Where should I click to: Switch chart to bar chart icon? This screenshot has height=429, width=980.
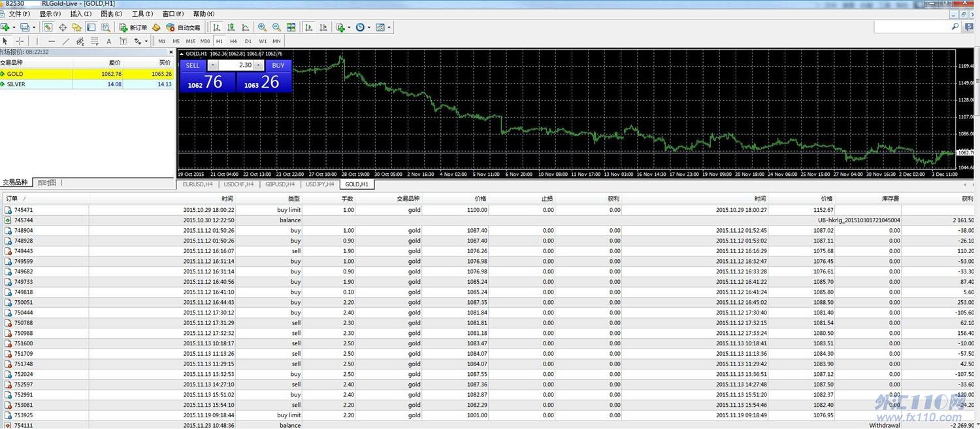pos(216,27)
